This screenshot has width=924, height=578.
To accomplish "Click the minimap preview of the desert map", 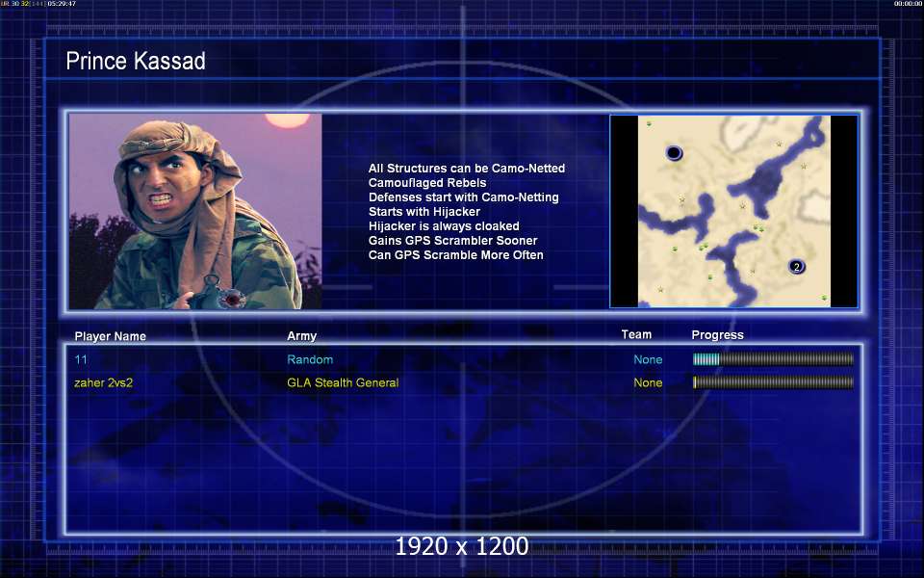I will click(734, 211).
